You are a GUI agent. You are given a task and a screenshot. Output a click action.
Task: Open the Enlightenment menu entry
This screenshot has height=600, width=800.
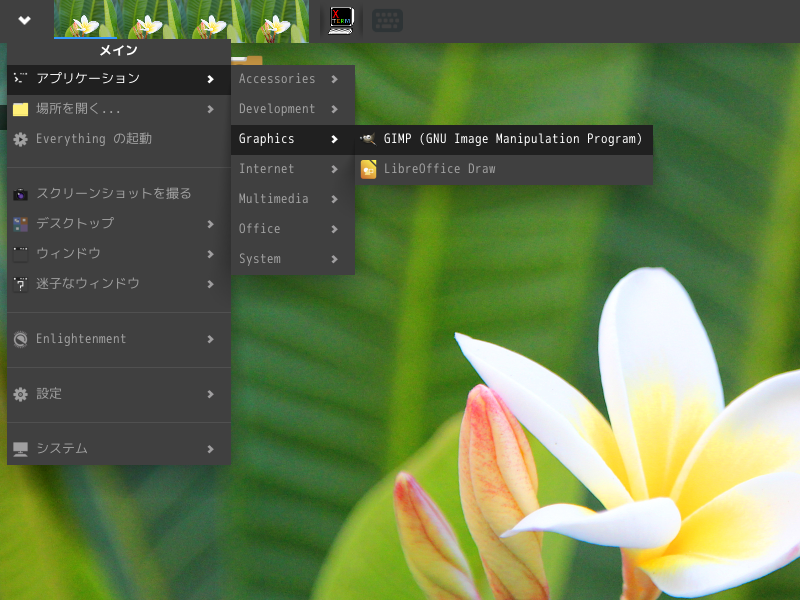119,339
